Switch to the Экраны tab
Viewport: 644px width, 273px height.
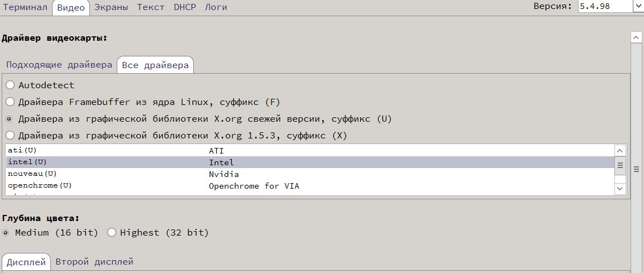[x=111, y=7]
